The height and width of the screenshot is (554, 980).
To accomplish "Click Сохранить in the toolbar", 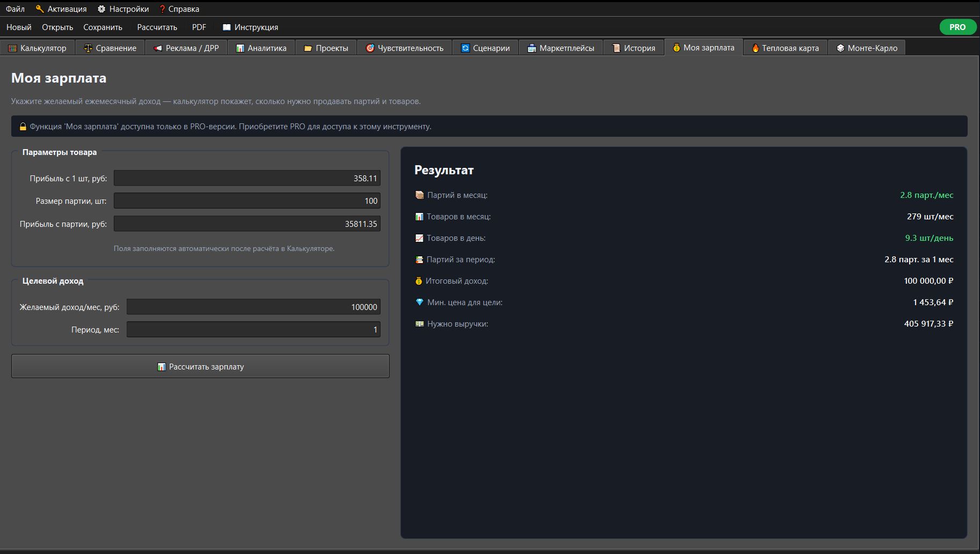I will pos(103,27).
